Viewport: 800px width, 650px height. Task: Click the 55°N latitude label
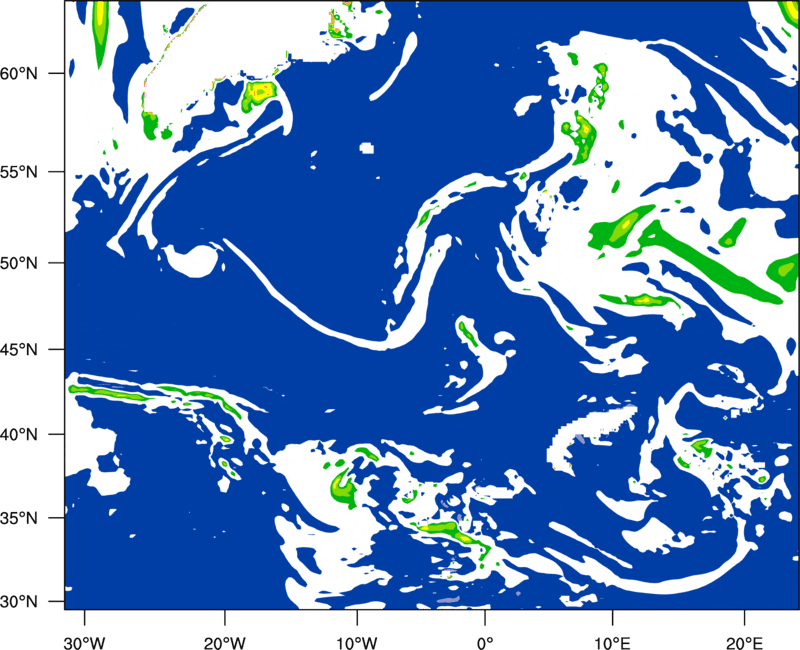pyautogui.click(x=19, y=172)
